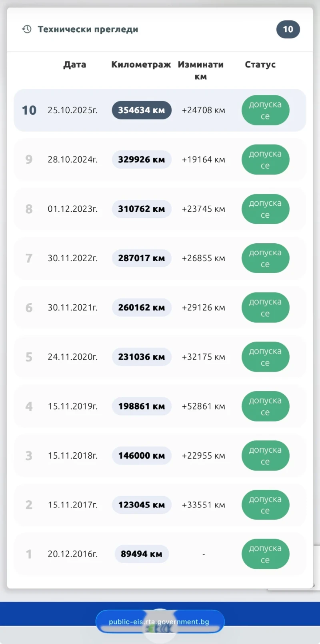Select the 231036 км mileage pill

pos(141,357)
